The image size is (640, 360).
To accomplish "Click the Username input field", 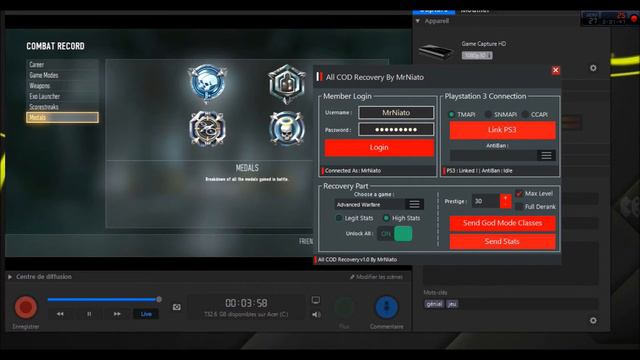I will point(396,112).
